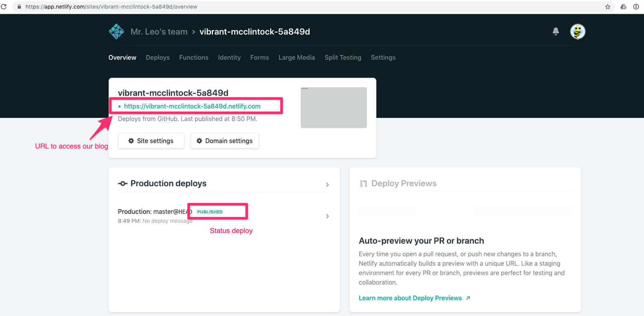Click the browser address bar URL
This screenshot has width=644, height=316.
(x=111, y=7)
